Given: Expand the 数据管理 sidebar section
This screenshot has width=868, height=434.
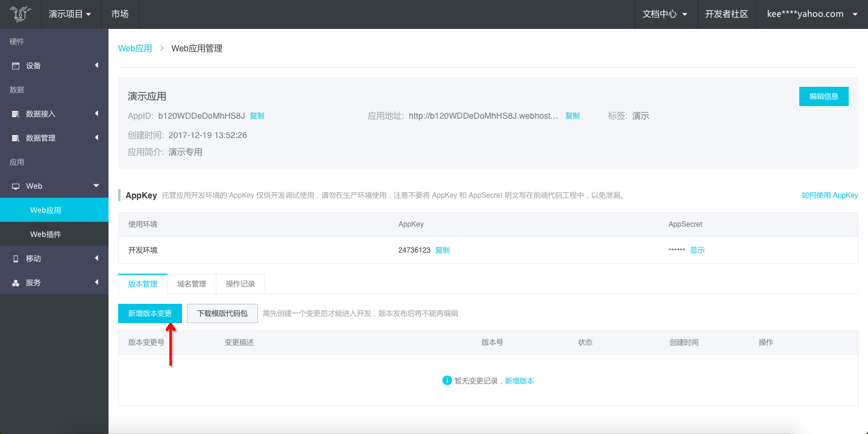Looking at the screenshot, I should tap(96, 137).
